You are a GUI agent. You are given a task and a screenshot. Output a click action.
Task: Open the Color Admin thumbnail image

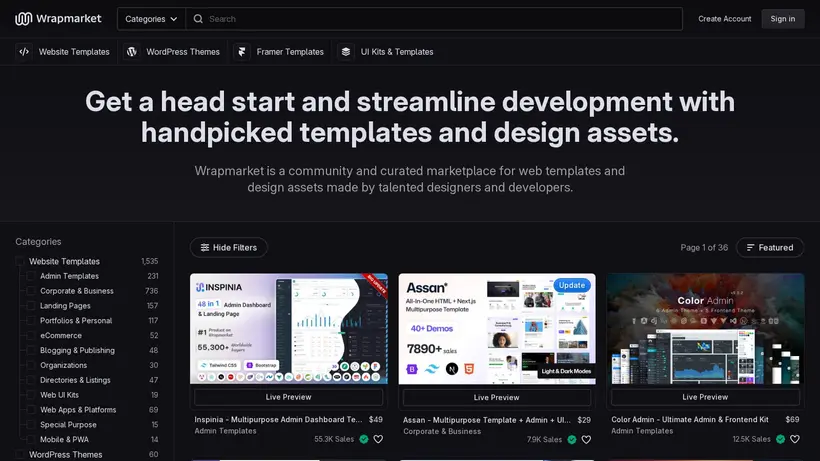pos(705,329)
